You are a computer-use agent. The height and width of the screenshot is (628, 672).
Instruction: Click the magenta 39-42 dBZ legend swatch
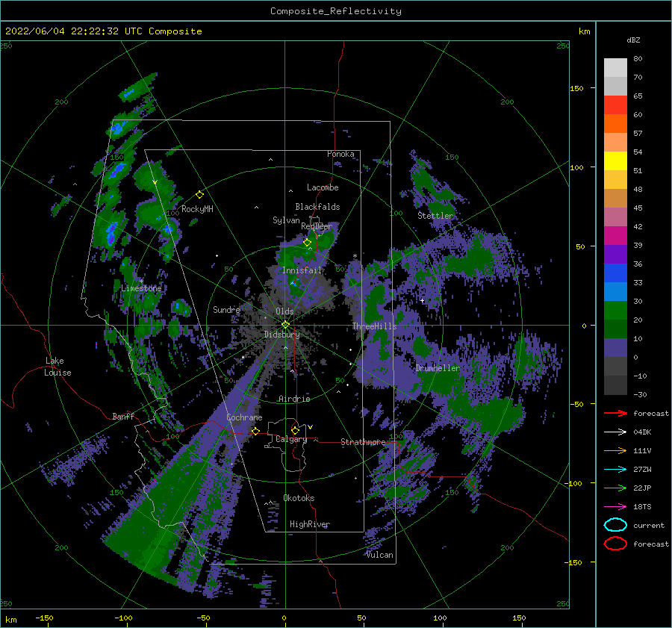click(615, 236)
